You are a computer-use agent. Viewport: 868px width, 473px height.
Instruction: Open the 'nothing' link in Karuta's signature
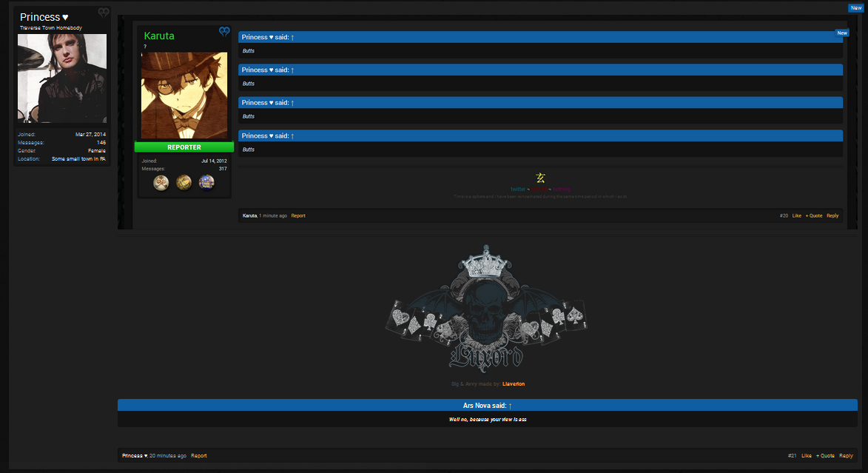[562, 189]
